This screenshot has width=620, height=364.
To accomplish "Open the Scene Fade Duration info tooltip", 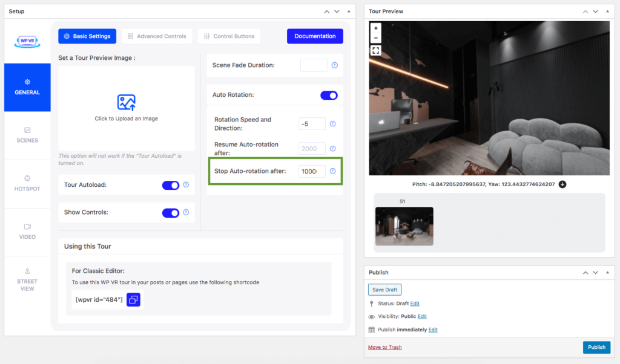I will coord(334,65).
